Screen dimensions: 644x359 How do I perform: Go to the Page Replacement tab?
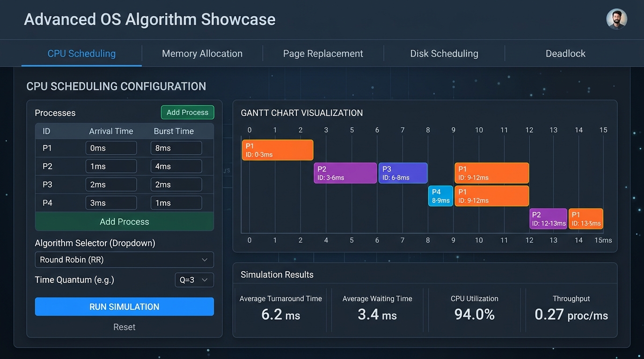point(323,54)
